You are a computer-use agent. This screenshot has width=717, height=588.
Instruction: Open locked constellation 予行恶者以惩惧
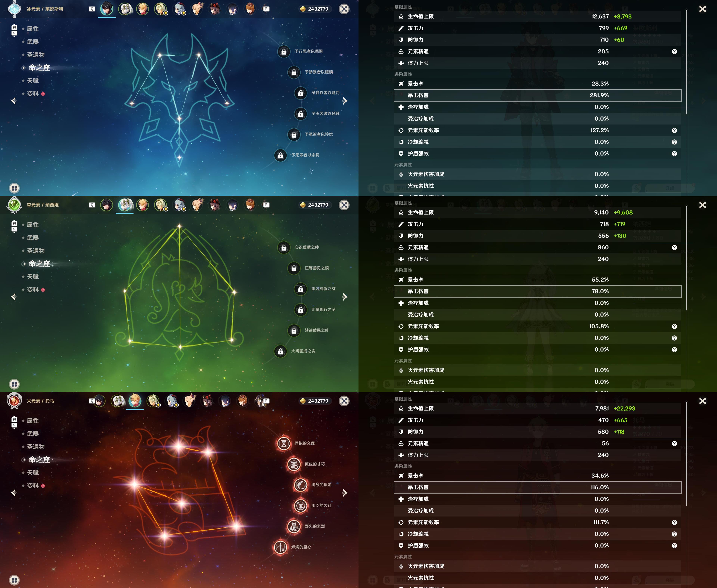click(x=284, y=52)
